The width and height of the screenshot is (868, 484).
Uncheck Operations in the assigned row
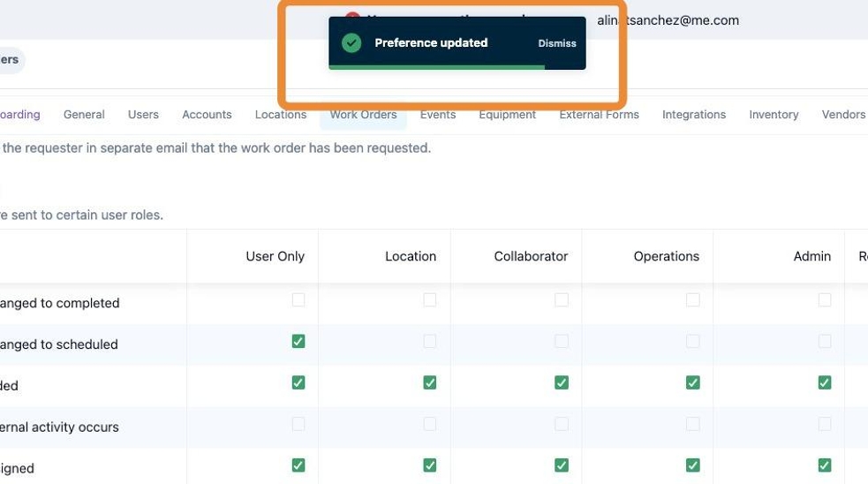692,465
